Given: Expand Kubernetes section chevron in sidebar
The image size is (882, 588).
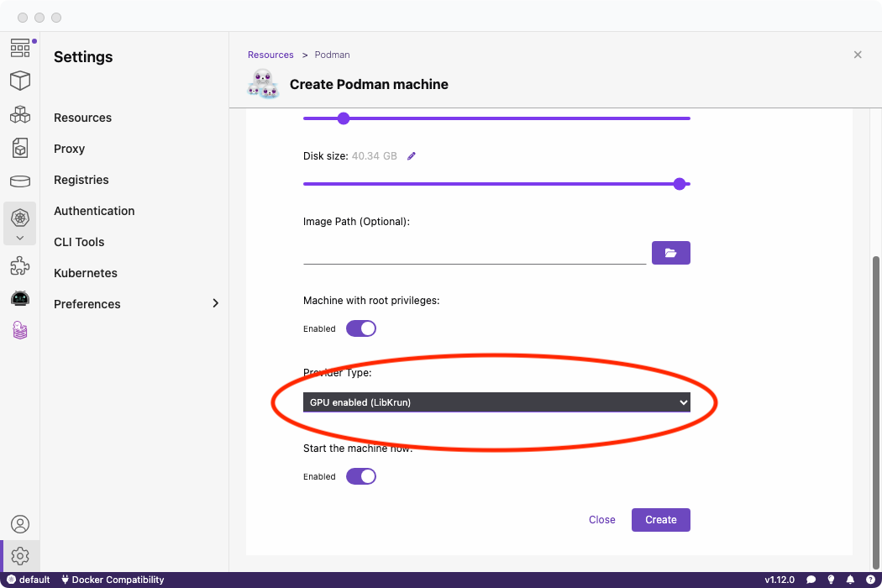Looking at the screenshot, I should coord(19,238).
